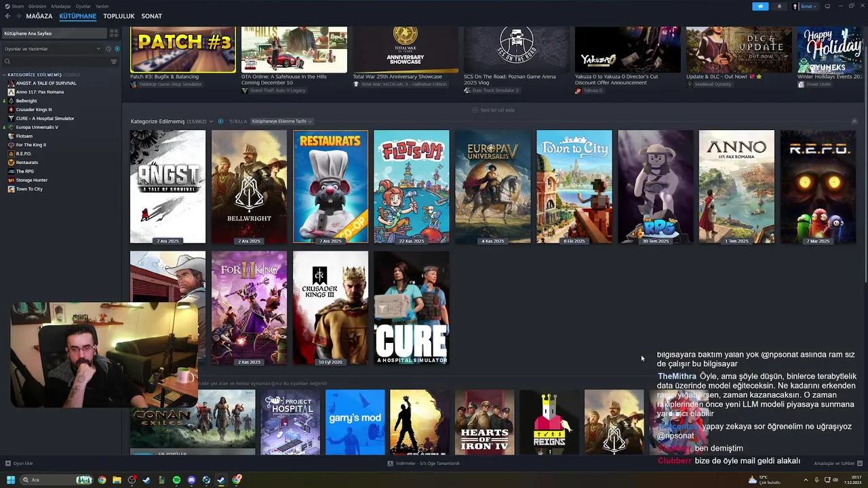
Task: Select For The King II in sidebar
Action: [31, 145]
